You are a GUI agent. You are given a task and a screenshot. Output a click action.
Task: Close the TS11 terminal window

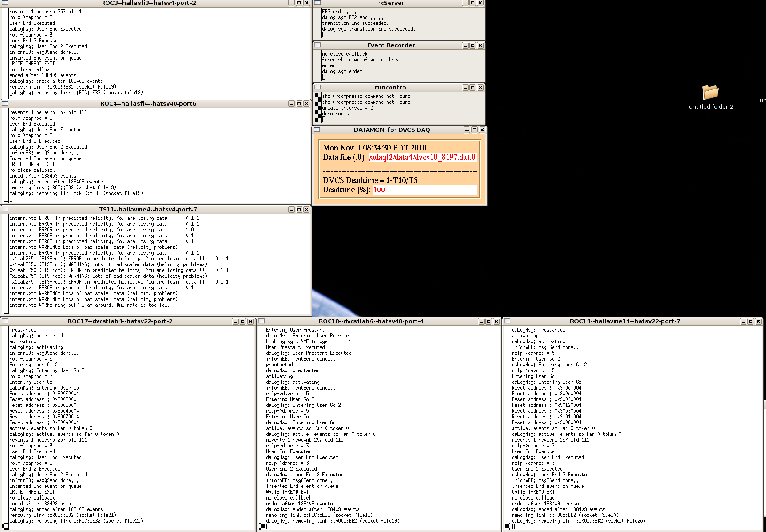coord(306,209)
